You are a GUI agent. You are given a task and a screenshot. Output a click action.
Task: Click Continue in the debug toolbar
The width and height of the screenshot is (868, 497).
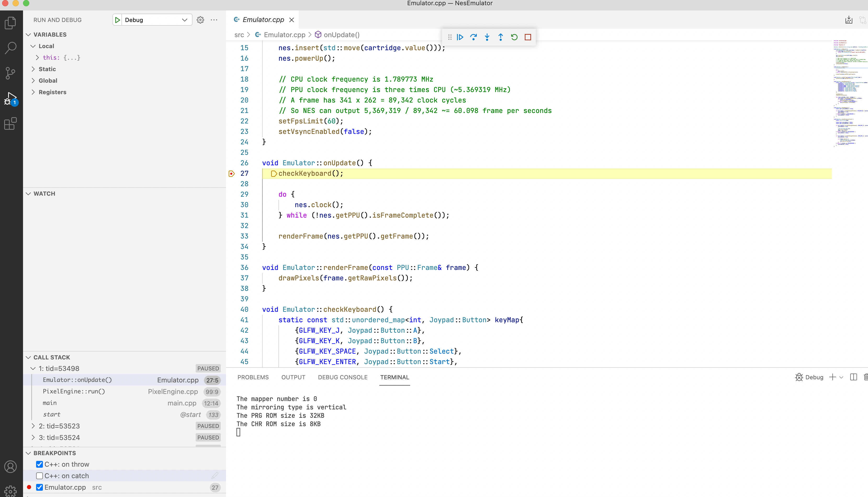pyautogui.click(x=460, y=37)
